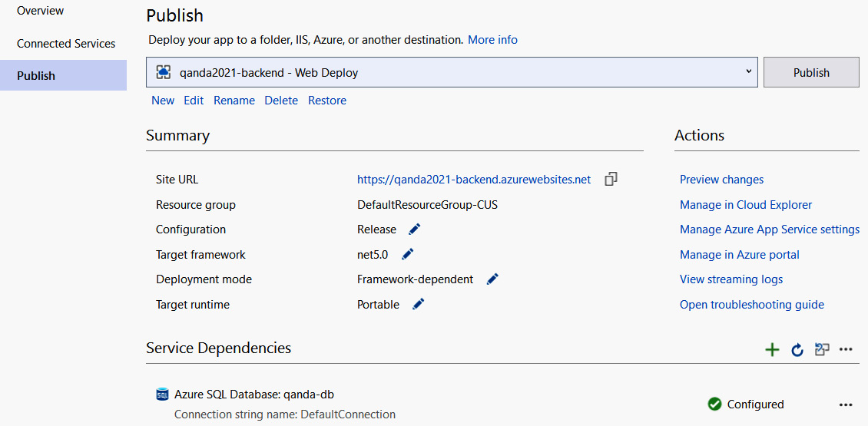Image resolution: width=868 pixels, height=426 pixels.
Task: Select the Publish tab in the sidebar
Action: [x=63, y=75]
